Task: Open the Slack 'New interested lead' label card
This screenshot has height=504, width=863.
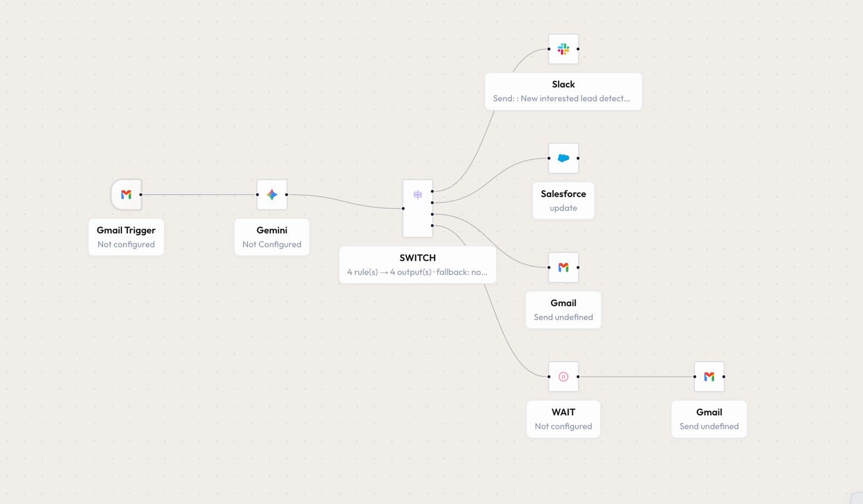Action: click(x=563, y=92)
